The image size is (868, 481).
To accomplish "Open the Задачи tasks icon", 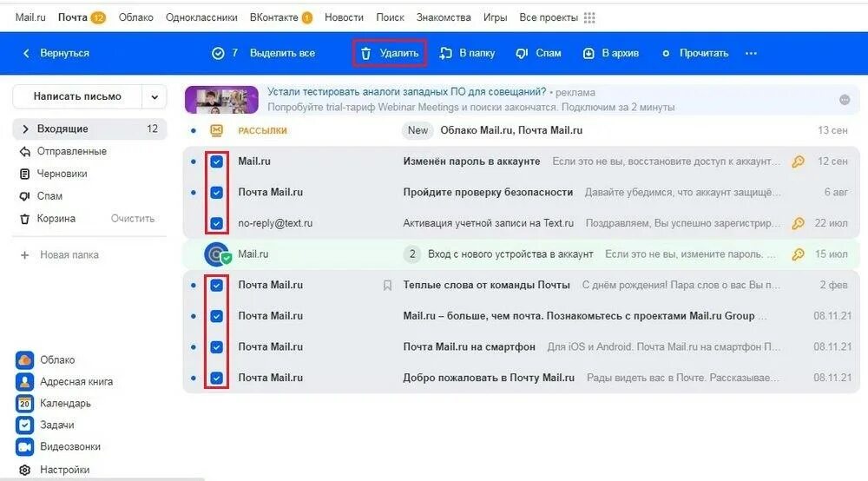I will [25, 425].
